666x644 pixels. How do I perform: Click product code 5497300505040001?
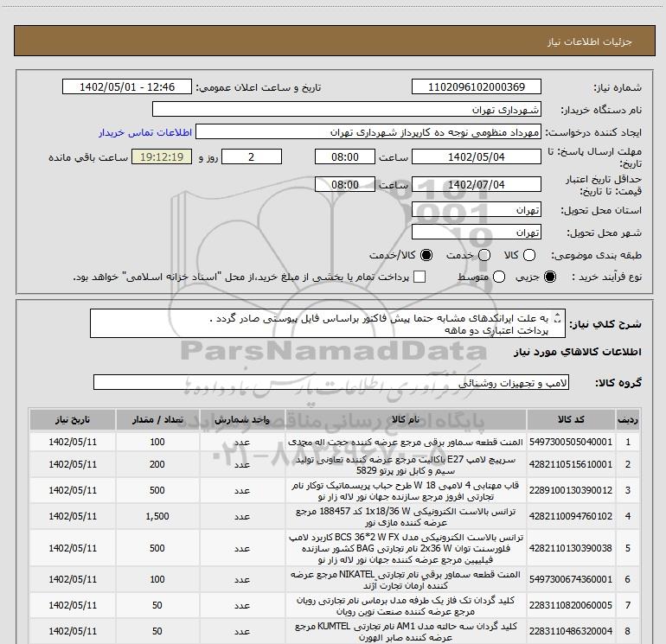click(x=571, y=442)
